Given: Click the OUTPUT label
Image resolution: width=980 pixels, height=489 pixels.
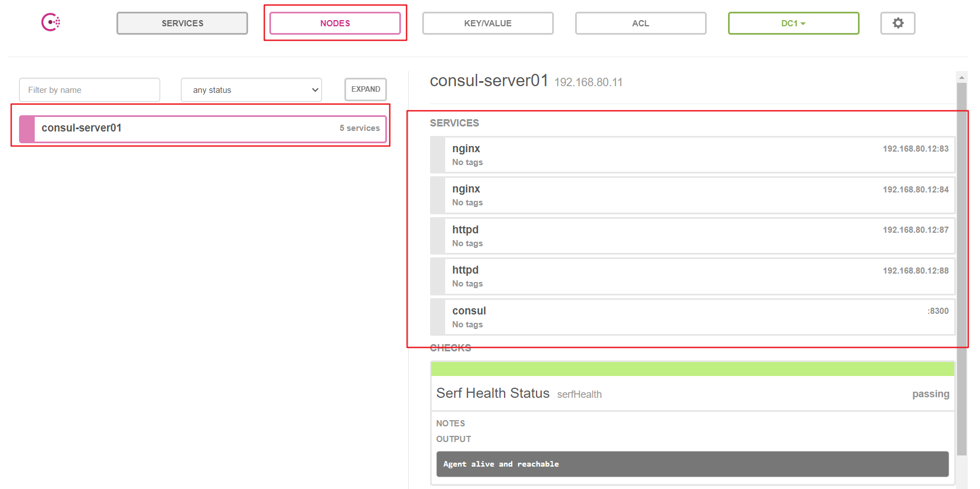Looking at the screenshot, I should (x=454, y=439).
